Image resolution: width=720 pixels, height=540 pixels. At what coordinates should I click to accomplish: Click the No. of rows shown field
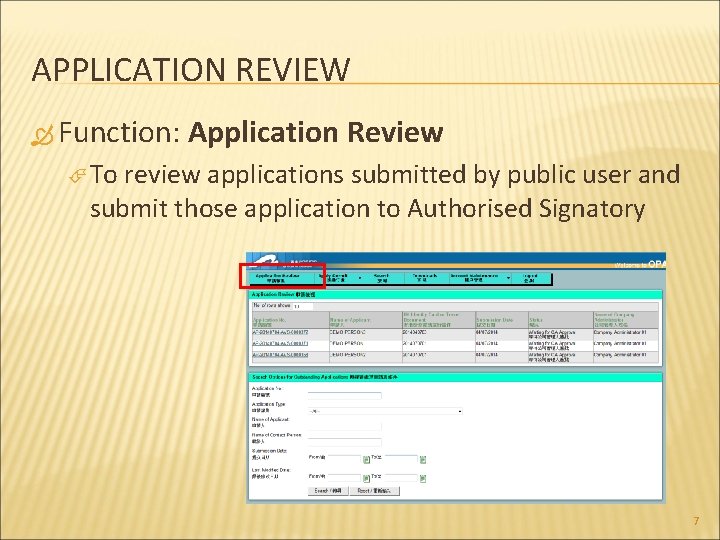pyautogui.click(x=303, y=306)
